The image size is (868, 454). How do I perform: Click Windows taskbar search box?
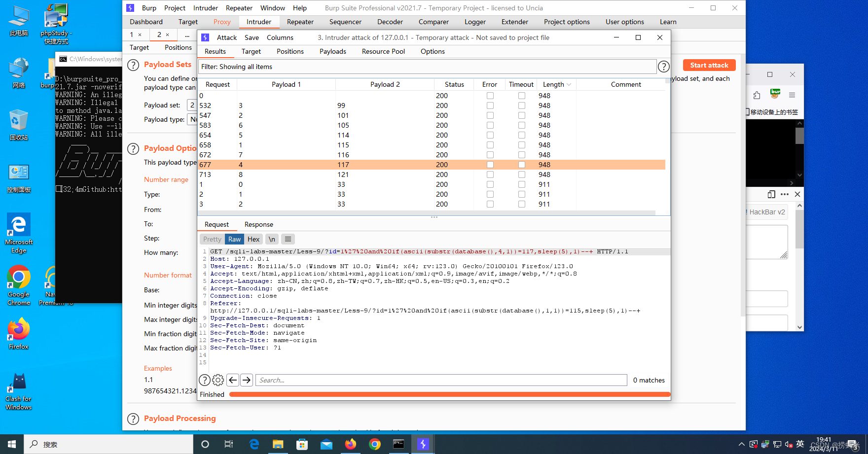[108, 444]
